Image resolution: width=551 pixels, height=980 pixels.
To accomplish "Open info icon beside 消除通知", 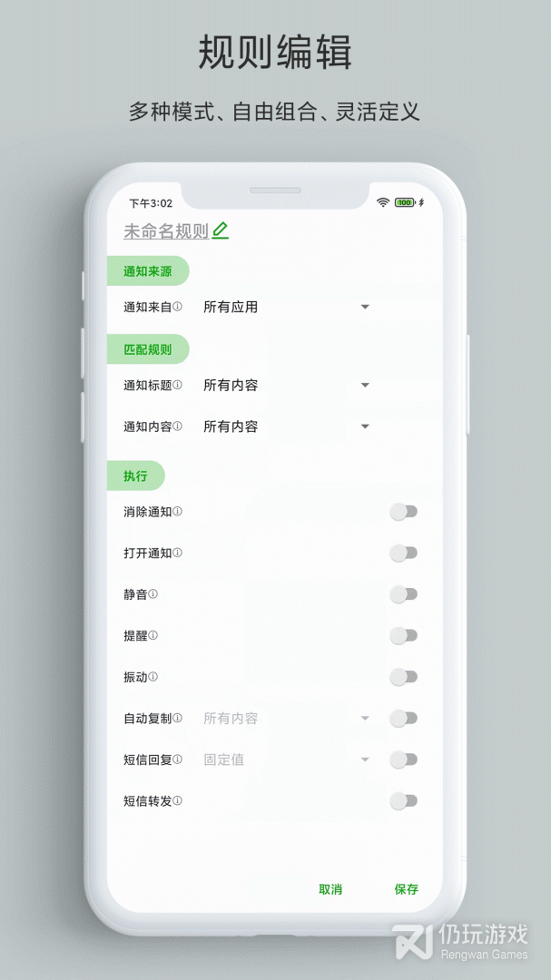I will click(x=178, y=511).
